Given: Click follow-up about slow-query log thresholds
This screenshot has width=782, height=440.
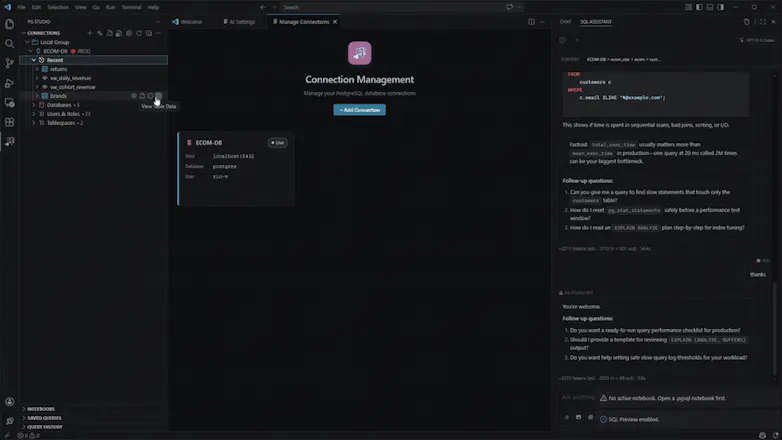Looking at the screenshot, I should (658, 358).
